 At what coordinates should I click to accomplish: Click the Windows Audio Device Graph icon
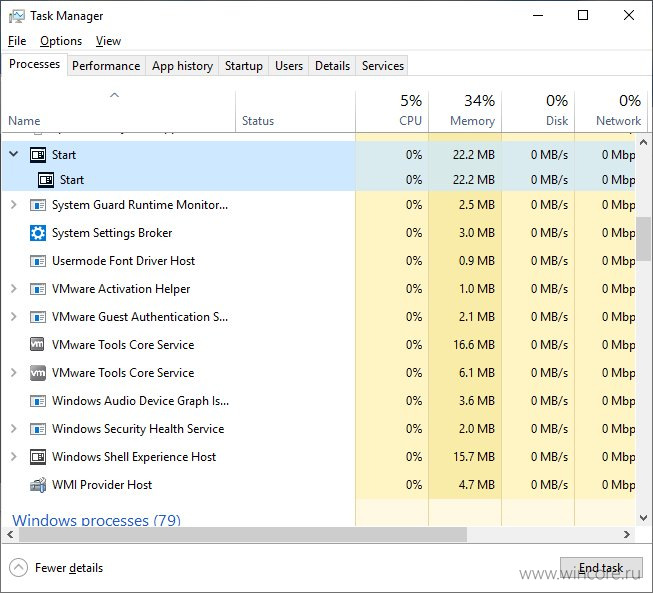(x=38, y=401)
